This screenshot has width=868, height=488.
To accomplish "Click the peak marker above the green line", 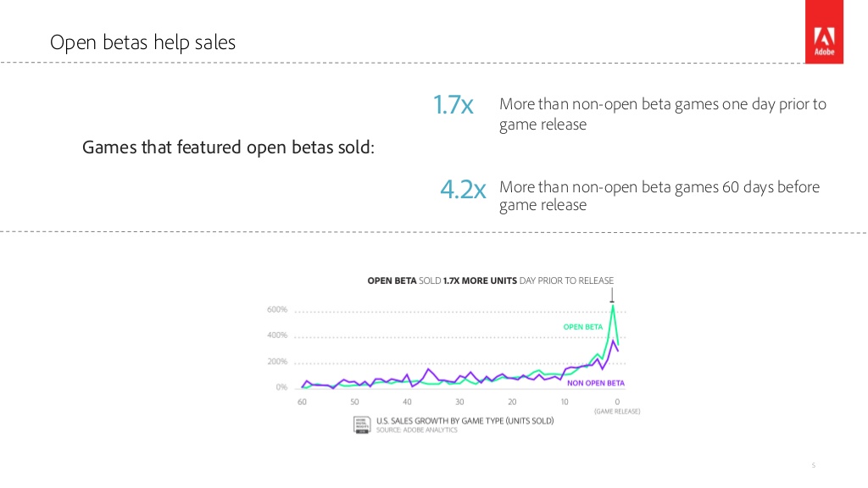I will [x=612, y=297].
